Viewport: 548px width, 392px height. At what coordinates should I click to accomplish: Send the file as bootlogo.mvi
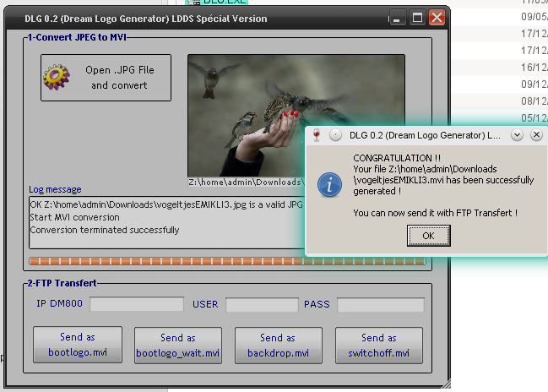click(x=78, y=345)
